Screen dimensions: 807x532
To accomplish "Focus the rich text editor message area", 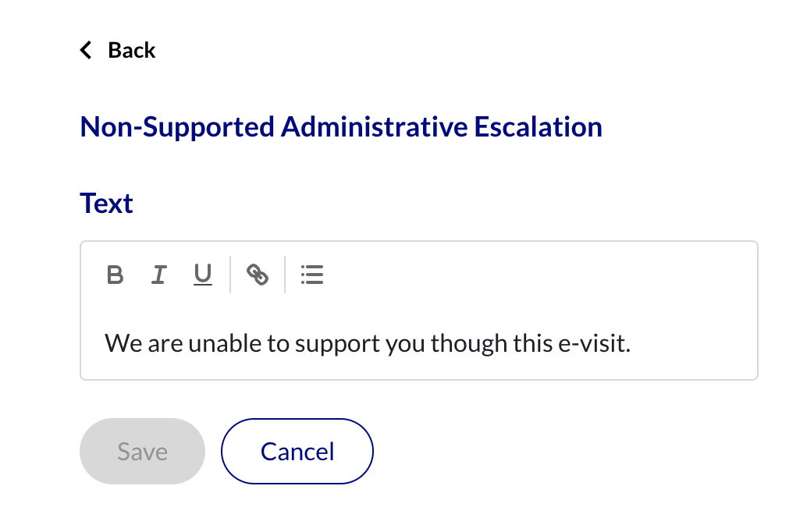I will [x=419, y=343].
